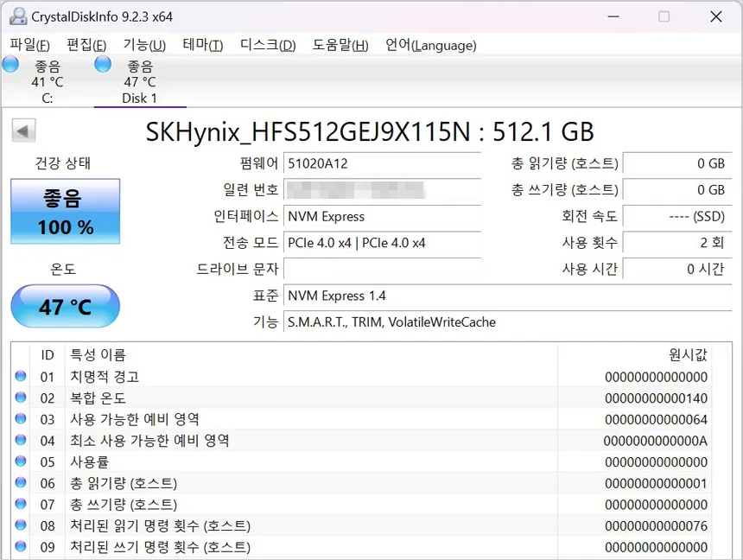The image size is (743, 560).
Task: Click status icon for 복합 온도 row
Action: click(x=21, y=398)
